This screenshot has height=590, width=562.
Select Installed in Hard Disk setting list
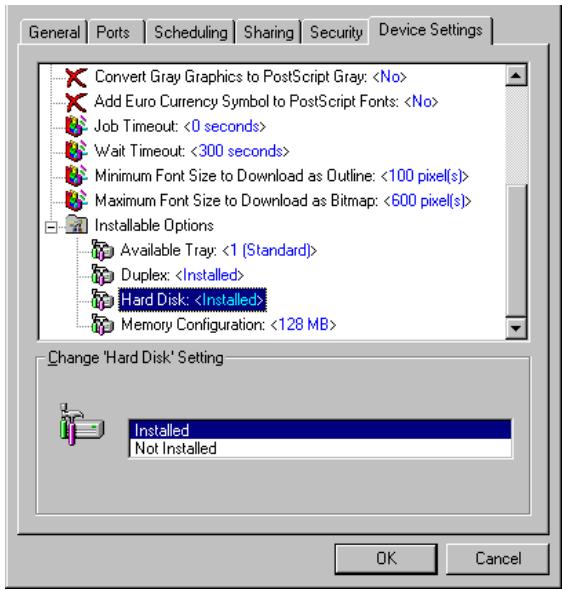click(320, 430)
